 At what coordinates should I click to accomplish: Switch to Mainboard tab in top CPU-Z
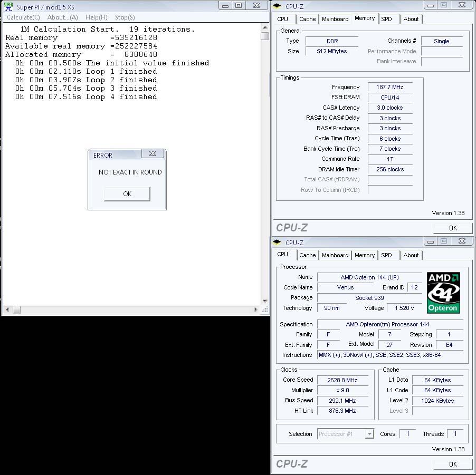click(335, 19)
